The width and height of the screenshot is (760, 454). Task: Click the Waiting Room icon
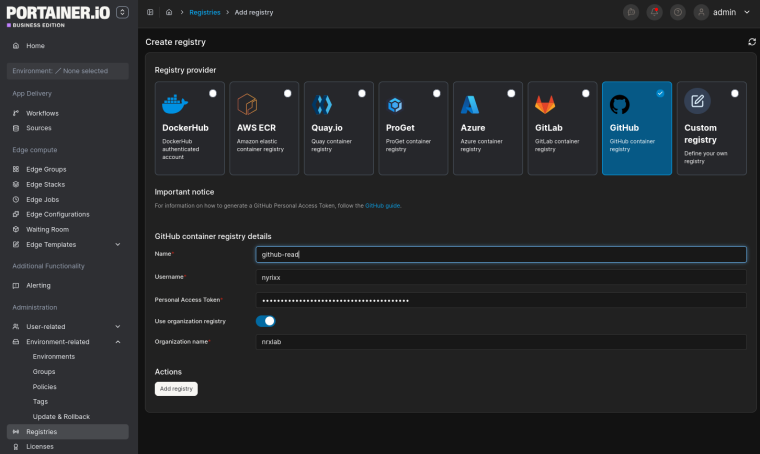(16, 229)
